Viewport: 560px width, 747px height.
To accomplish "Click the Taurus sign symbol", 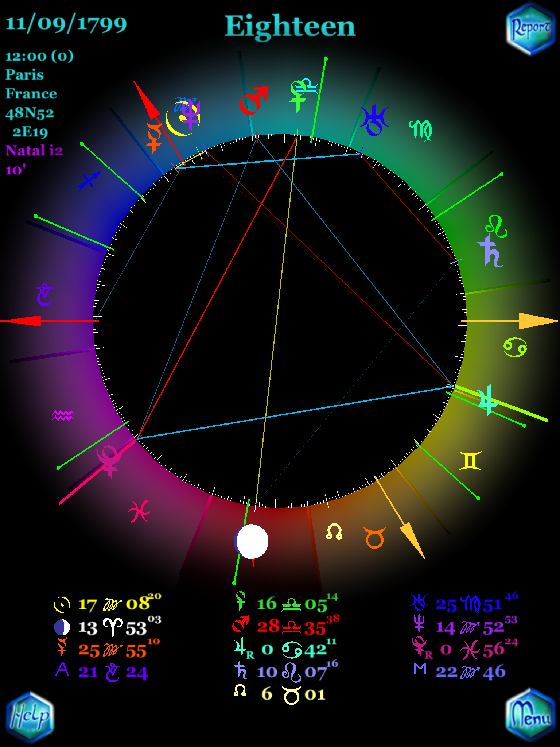I will 374,537.
